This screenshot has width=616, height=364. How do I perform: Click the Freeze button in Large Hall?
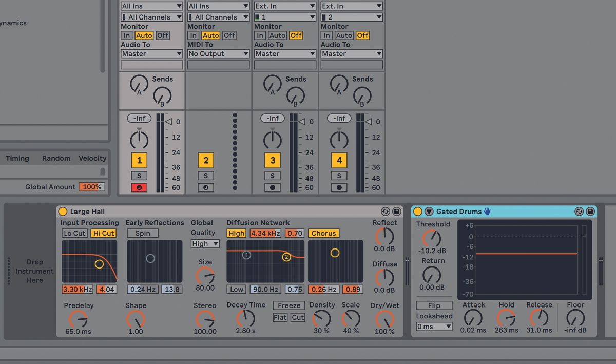click(x=288, y=305)
